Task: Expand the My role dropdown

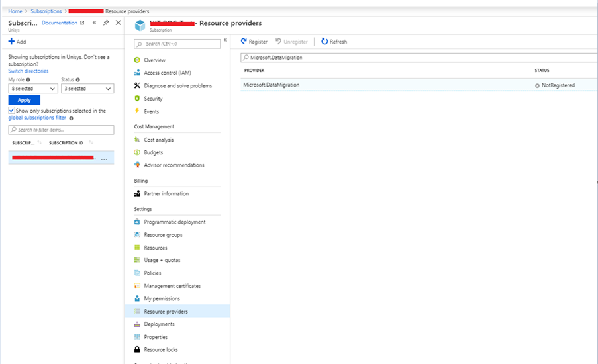Action: (x=33, y=89)
